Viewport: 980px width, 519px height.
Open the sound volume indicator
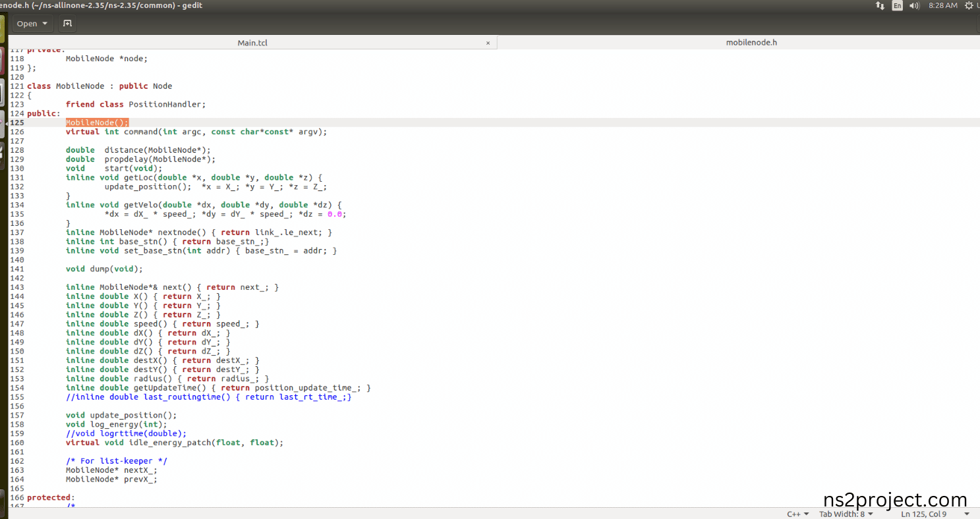click(914, 5)
